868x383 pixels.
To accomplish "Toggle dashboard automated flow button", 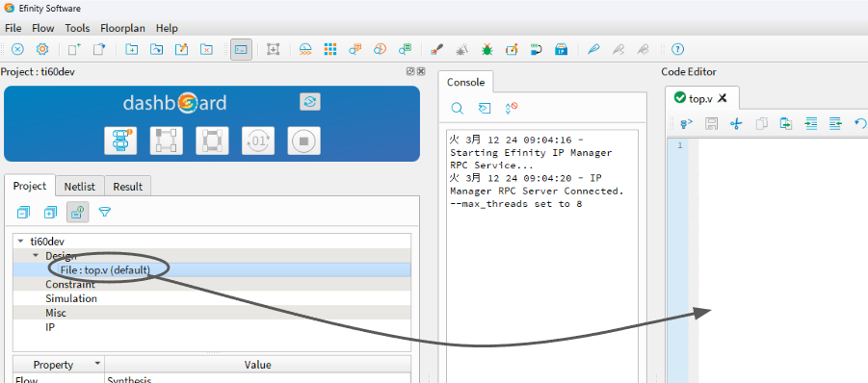I will coord(310,102).
